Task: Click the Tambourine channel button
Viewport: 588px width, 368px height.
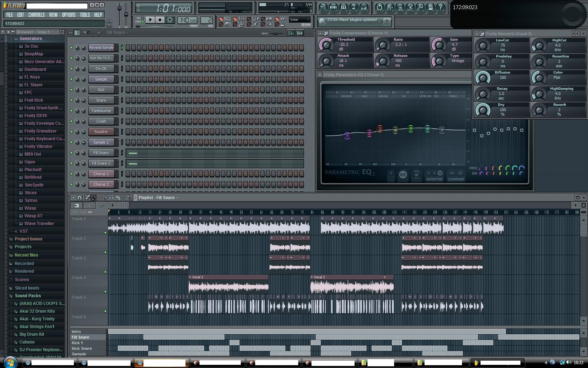Action: (x=101, y=111)
